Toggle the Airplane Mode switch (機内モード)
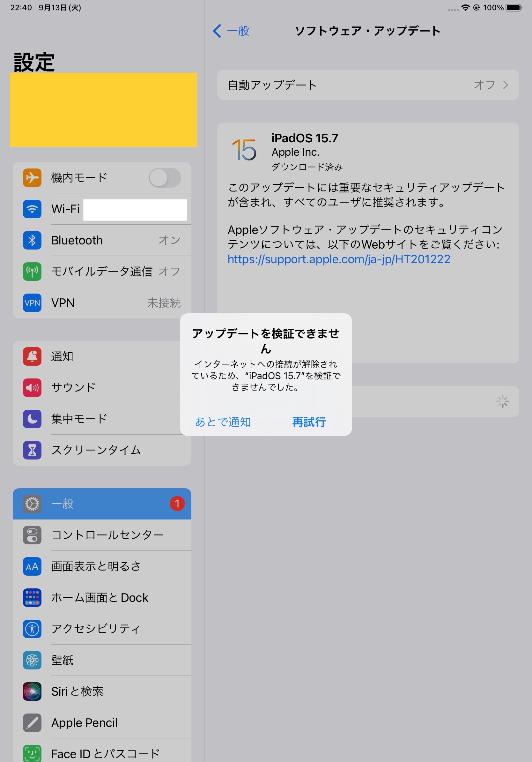The image size is (532, 762). [165, 178]
